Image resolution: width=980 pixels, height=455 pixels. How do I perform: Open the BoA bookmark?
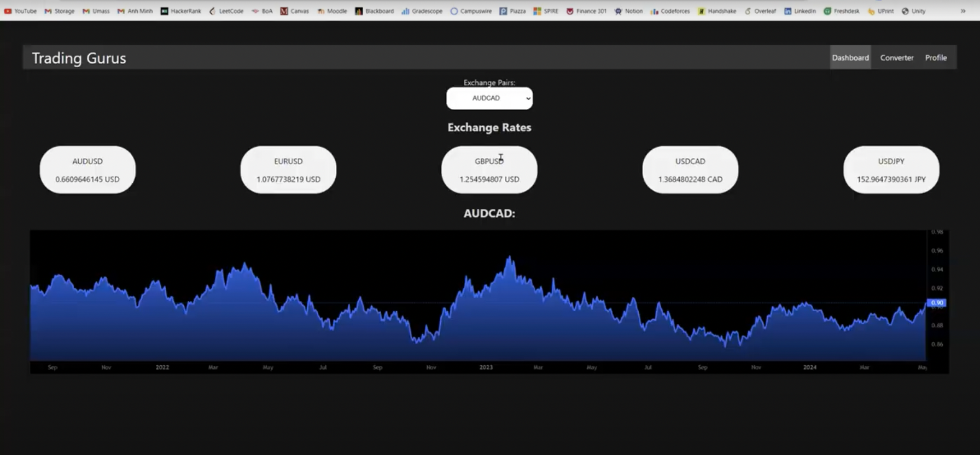click(x=262, y=11)
